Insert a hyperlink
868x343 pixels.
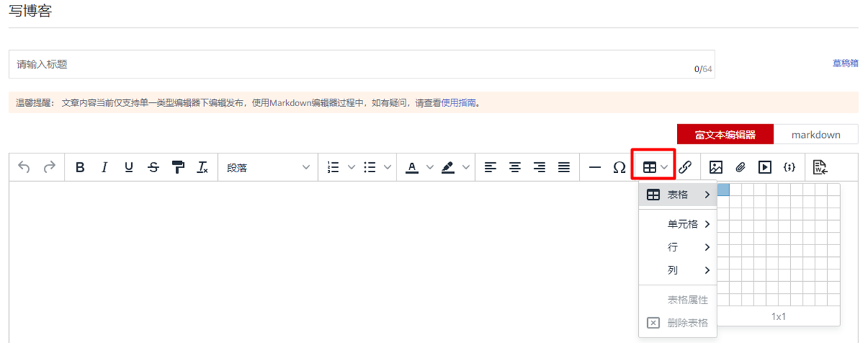coord(685,167)
